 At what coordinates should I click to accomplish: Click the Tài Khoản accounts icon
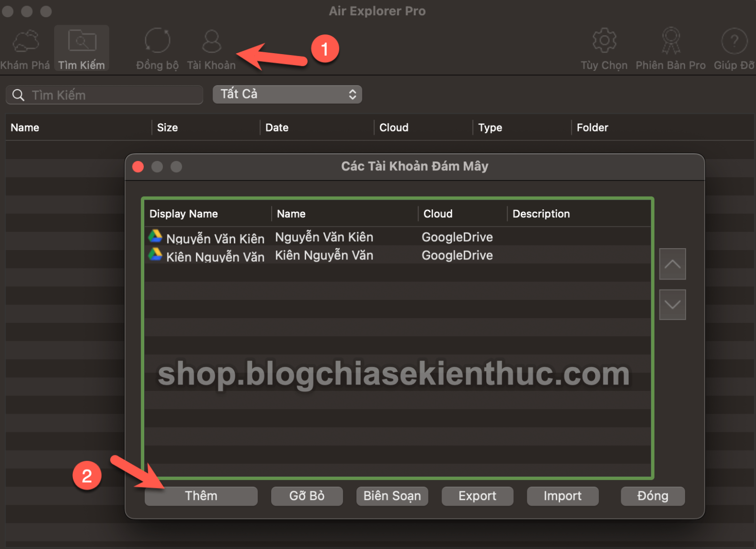pyautogui.click(x=212, y=41)
